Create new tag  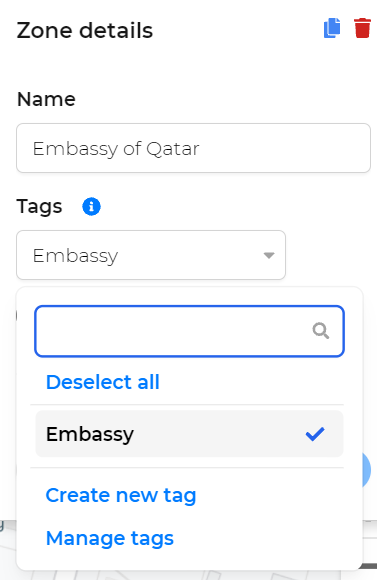pyautogui.click(x=121, y=495)
